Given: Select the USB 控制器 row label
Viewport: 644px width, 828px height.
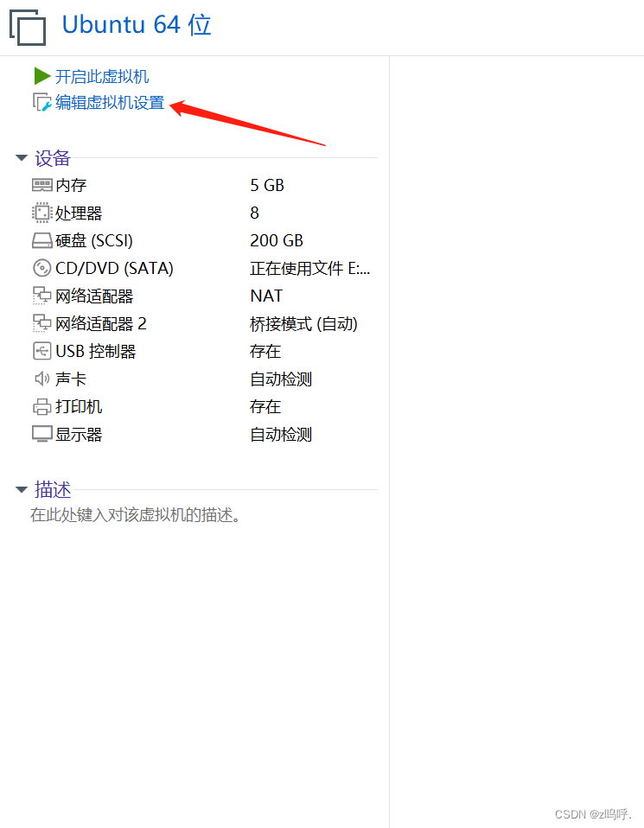Looking at the screenshot, I should (96, 351).
